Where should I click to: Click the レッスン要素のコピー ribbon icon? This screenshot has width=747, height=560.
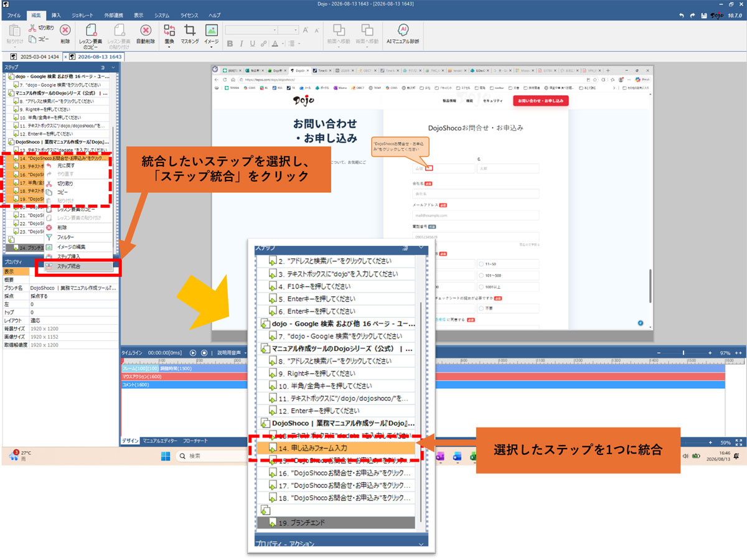tap(91, 30)
